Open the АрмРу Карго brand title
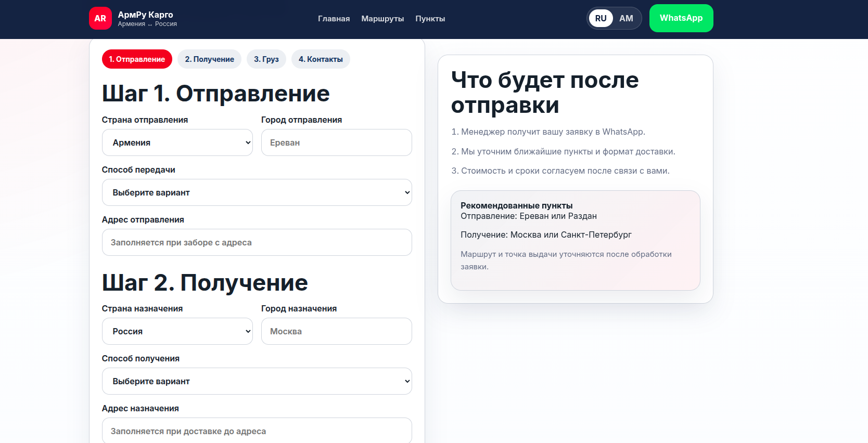The image size is (868, 443). pyautogui.click(x=145, y=15)
